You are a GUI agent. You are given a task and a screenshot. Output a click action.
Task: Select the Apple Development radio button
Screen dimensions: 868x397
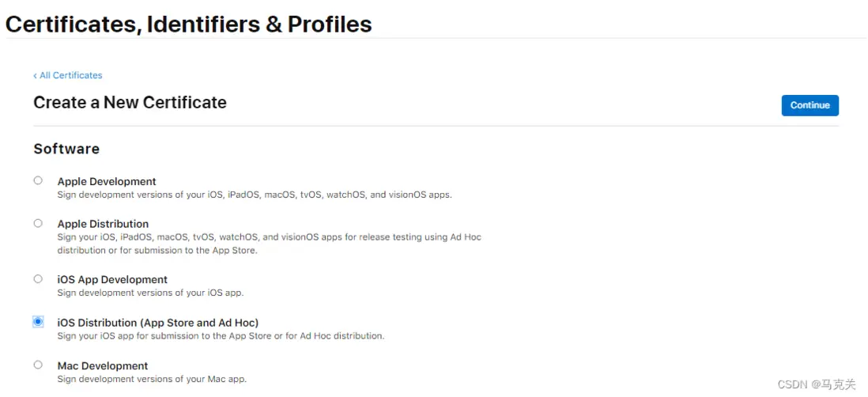(x=38, y=180)
